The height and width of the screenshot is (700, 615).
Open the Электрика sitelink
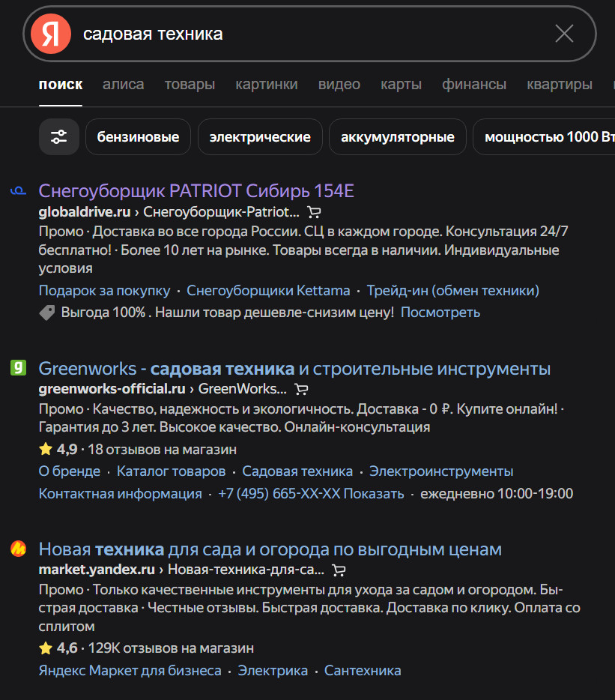pyautogui.click(x=273, y=671)
